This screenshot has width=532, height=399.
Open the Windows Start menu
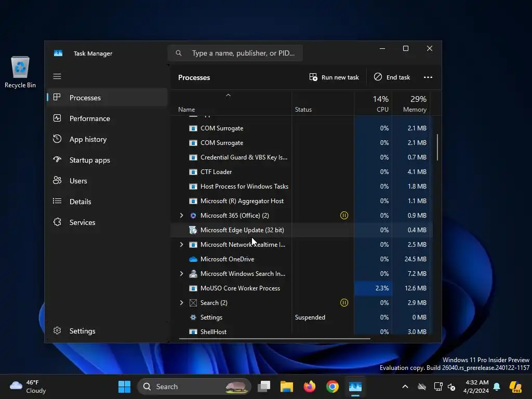(124, 387)
